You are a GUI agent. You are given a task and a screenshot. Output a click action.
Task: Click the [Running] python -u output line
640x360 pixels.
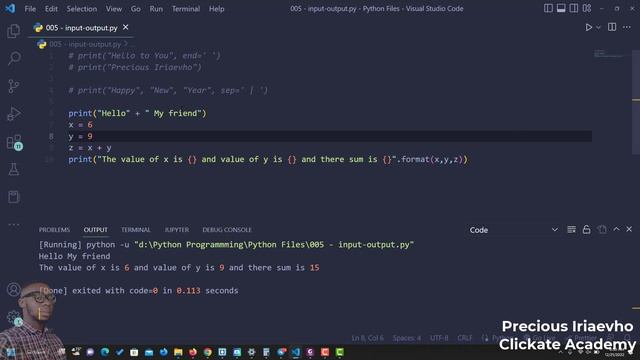click(x=226, y=244)
